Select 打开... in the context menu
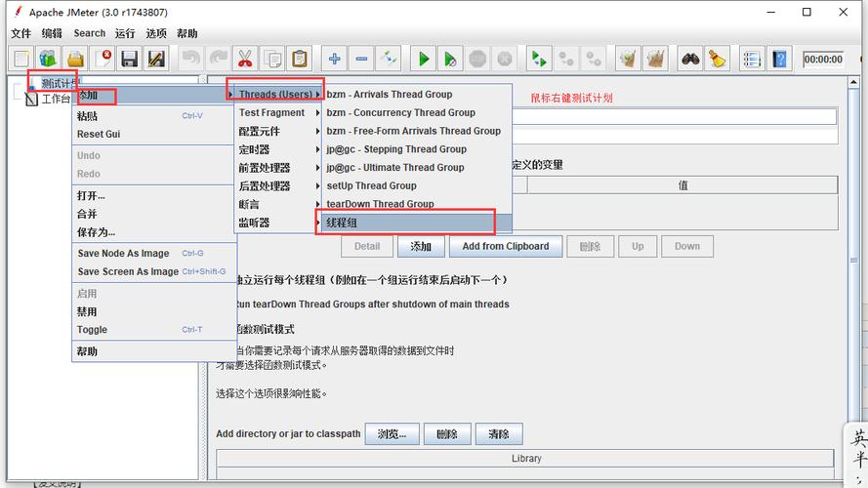 154,196
